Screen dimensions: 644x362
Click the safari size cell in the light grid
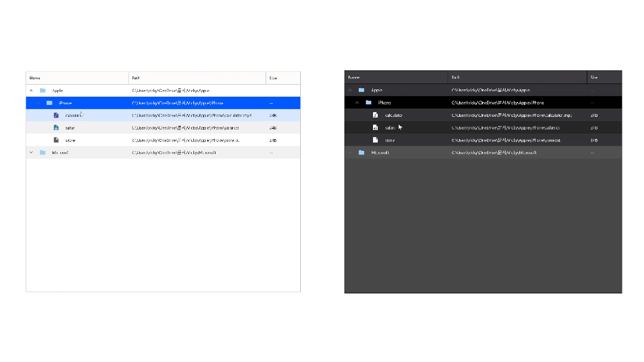pyautogui.click(x=283, y=128)
